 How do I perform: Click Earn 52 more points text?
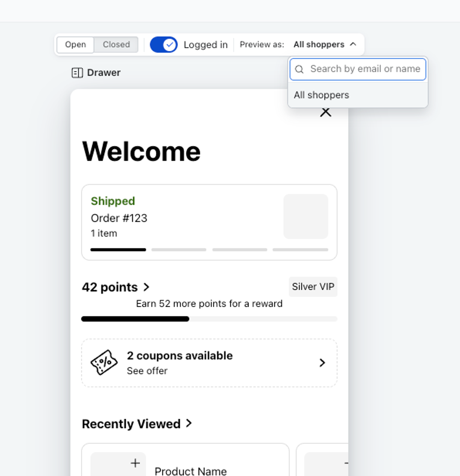point(209,304)
